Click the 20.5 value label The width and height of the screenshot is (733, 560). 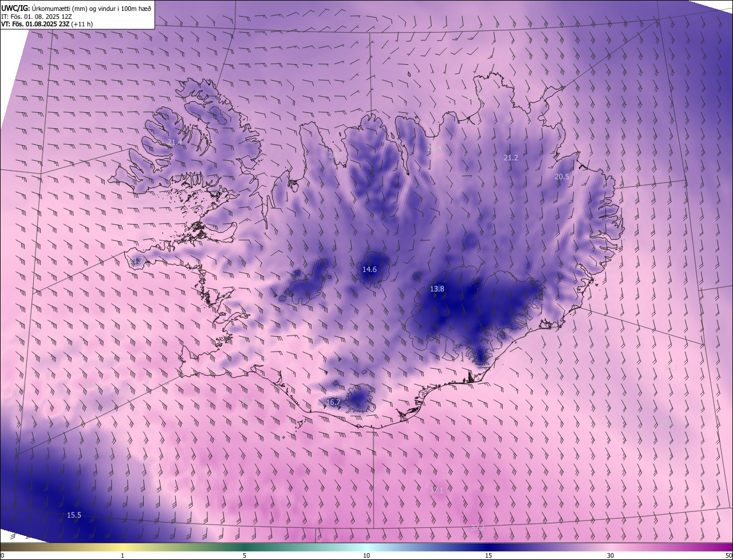(x=562, y=177)
